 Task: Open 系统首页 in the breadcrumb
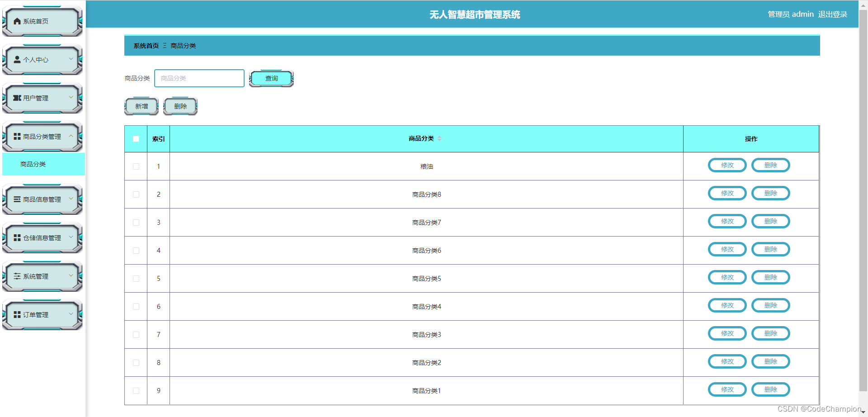pyautogui.click(x=145, y=45)
